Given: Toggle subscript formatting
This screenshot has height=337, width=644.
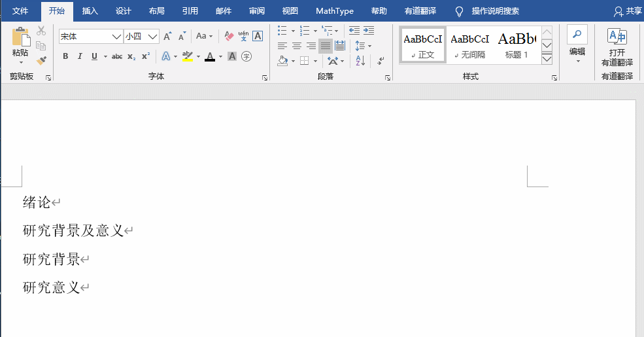Looking at the screenshot, I should [131, 56].
